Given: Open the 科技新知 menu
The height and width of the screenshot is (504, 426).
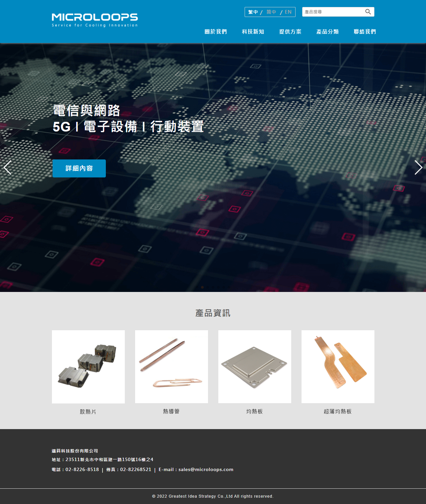Looking at the screenshot, I should coord(253,32).
